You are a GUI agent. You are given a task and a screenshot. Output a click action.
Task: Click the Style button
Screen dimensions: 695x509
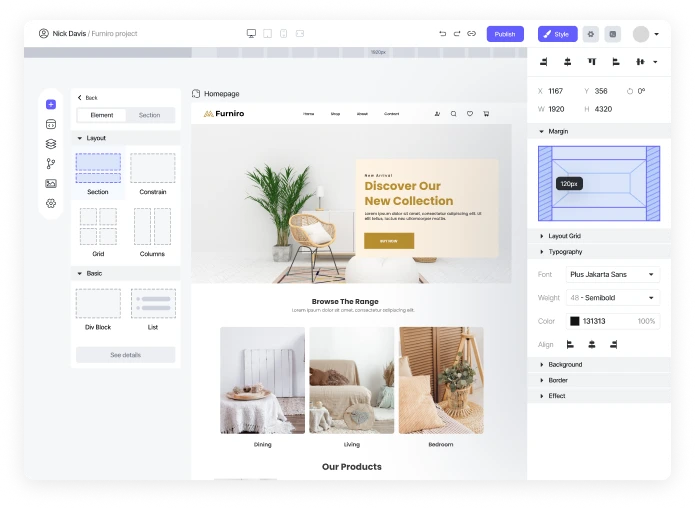tap(558, 34)
